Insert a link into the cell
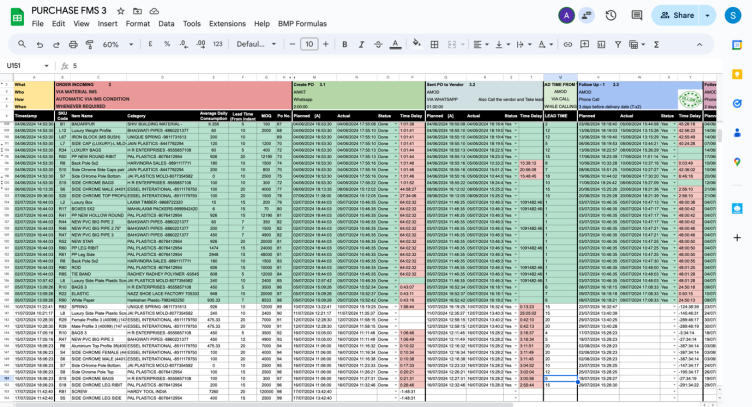The height and width of the screenshot is (407, 752). (568, 44)
